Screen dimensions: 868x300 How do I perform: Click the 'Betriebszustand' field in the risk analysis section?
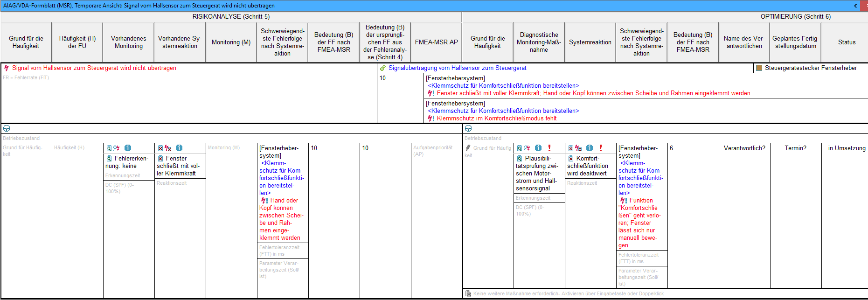(x=231, y=139)
